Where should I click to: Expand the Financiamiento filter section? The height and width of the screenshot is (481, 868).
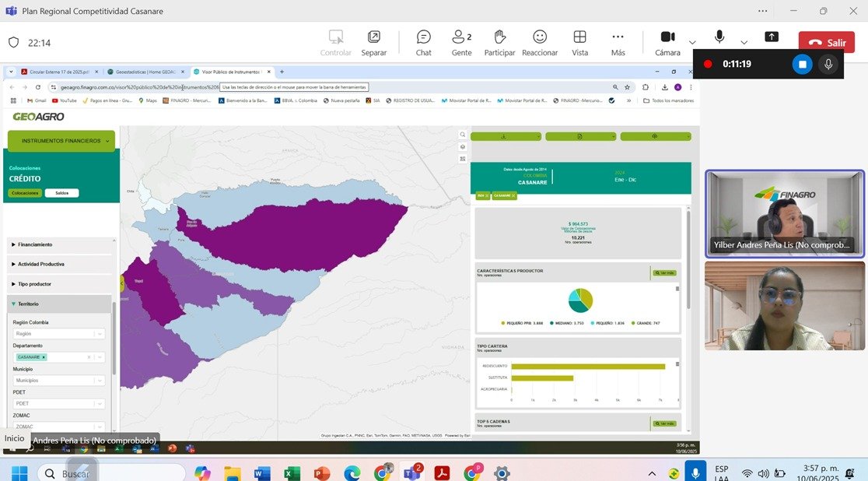point(35,244)
